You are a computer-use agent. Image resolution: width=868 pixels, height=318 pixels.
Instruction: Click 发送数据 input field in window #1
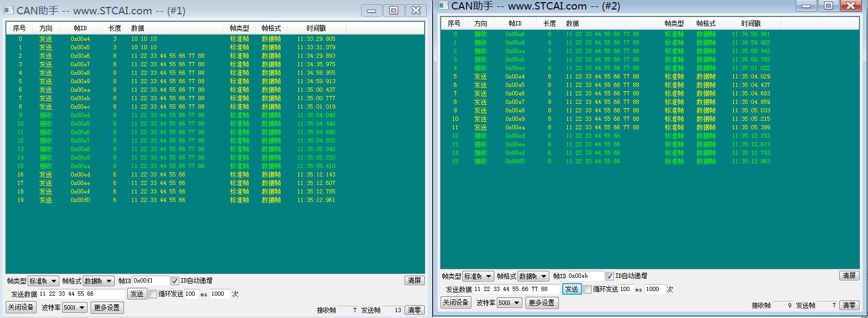82,294
